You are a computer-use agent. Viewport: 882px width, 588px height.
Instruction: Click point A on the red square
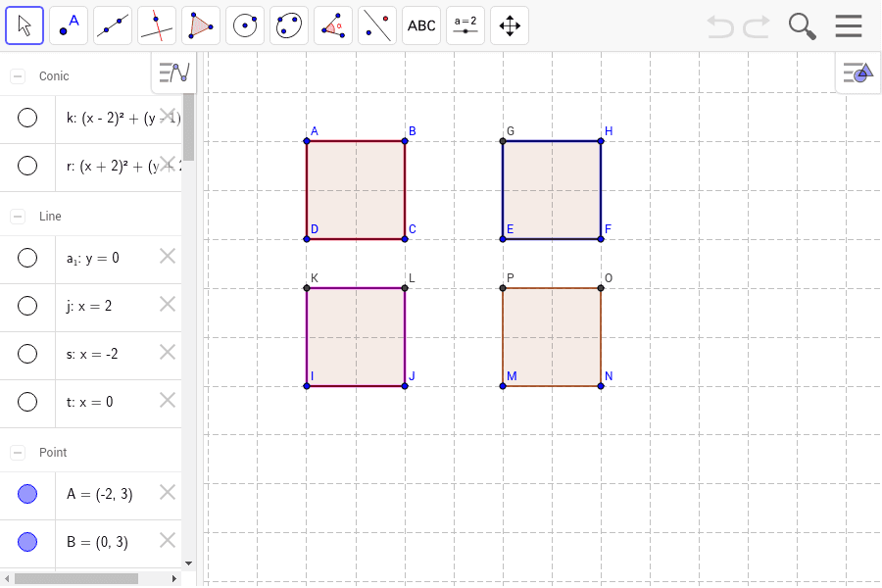click(307, 141)
